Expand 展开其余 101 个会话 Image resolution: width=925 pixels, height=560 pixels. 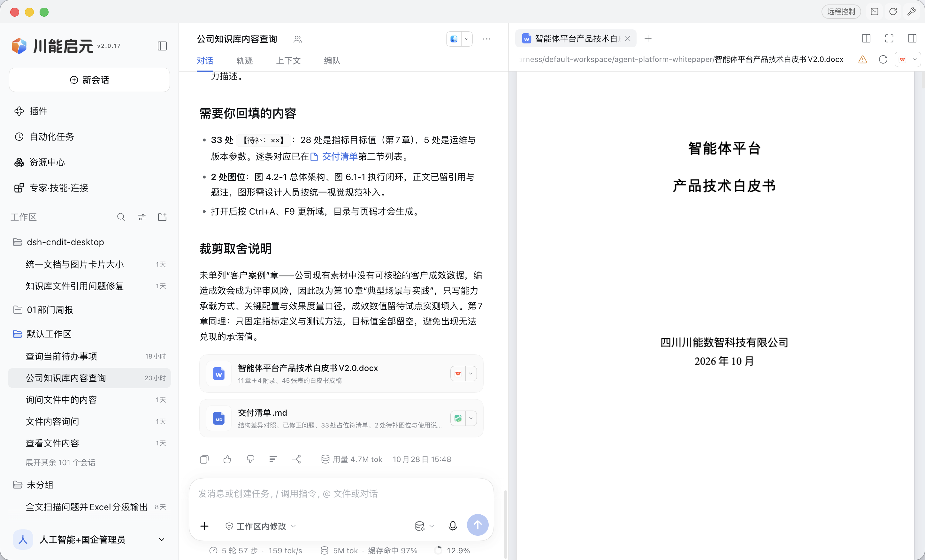60,462
